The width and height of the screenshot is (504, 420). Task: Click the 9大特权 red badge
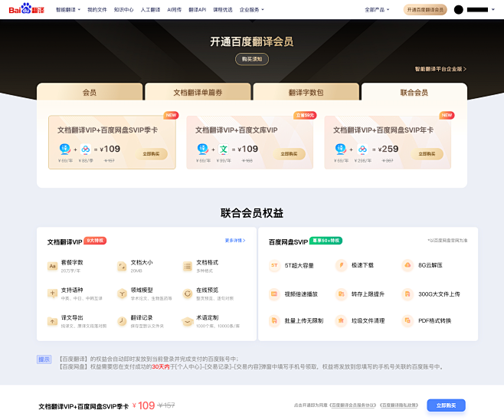tap(95, 241)
